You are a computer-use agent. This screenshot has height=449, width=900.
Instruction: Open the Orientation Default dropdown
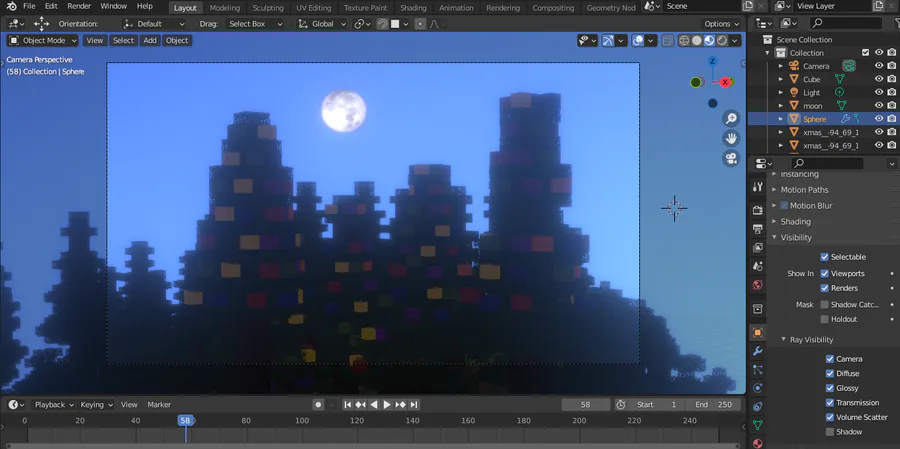(x=154, y=24)
